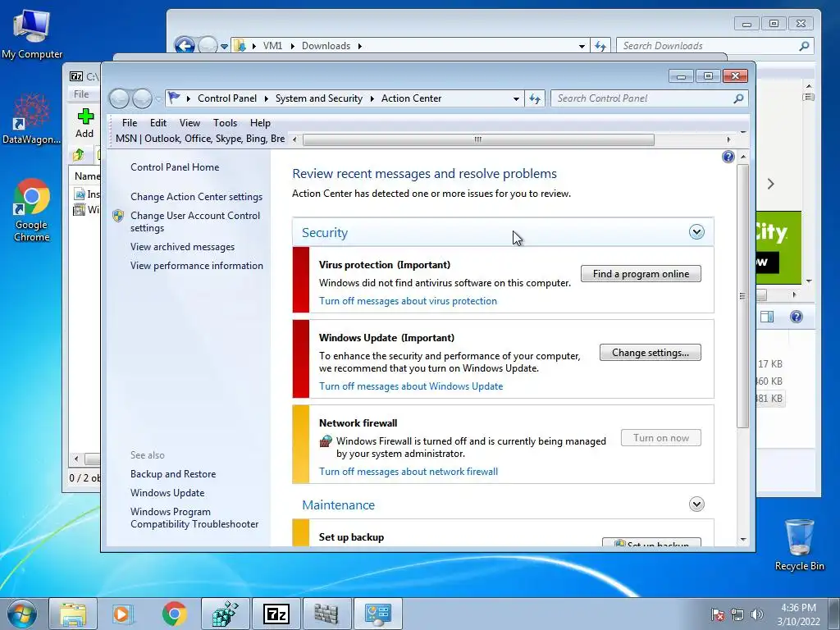Click the Action Center flag in system tray
This screenshot has height=630, width=840.
(x=717, y=614)
